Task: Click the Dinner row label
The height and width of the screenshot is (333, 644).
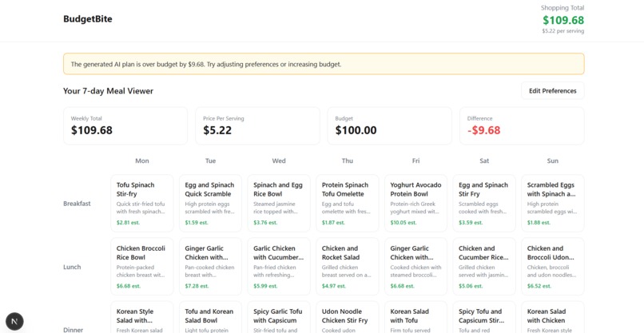Action: pyautogui.click(x=73, y=330)
